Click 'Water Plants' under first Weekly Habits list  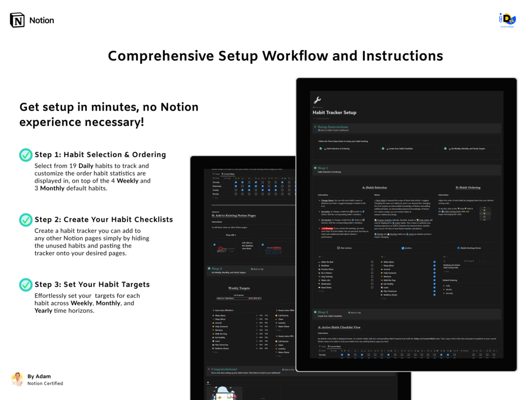(284, 326)
